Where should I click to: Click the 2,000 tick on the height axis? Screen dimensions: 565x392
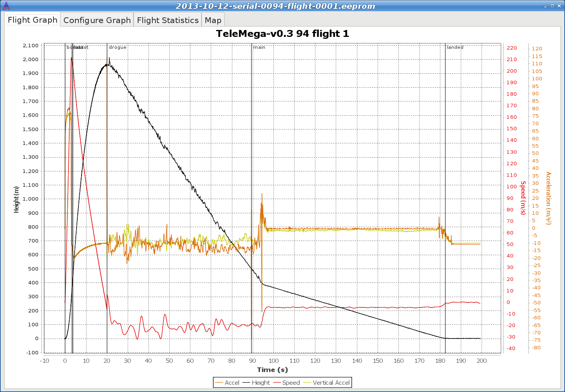31,59
